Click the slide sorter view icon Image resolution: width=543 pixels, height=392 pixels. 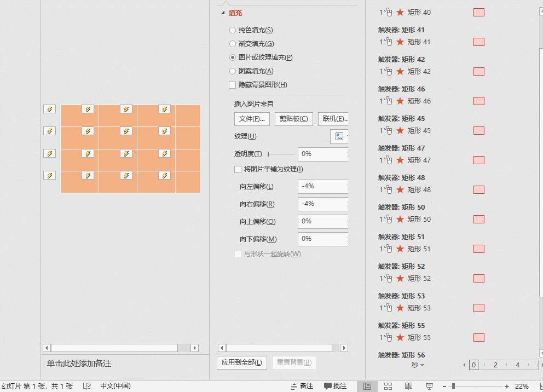388,385
